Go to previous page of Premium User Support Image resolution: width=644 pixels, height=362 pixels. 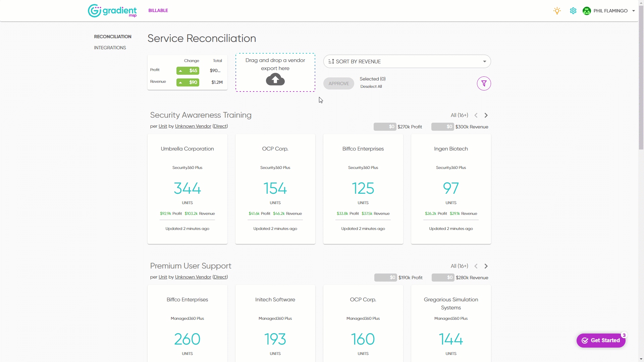click(476, 266)
